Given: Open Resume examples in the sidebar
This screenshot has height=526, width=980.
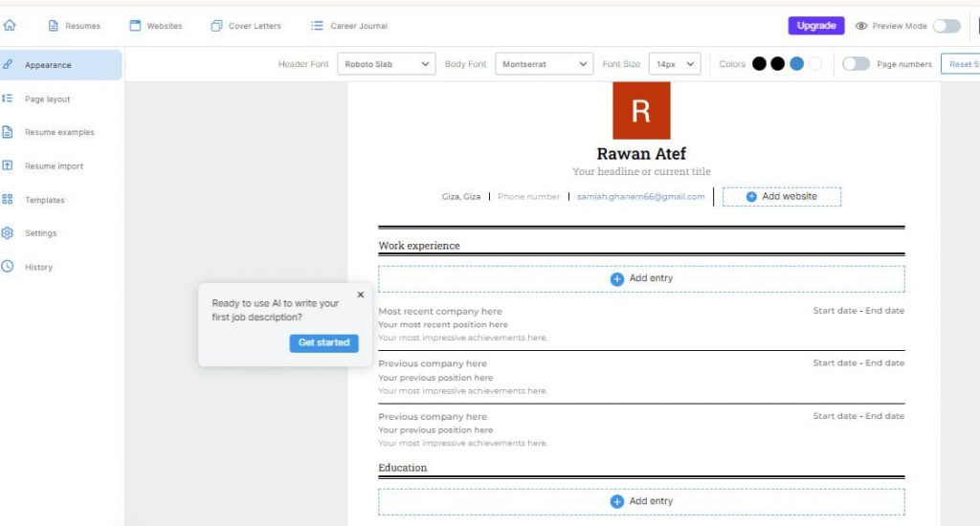Looking at the screenshot, I should [8, 132].
